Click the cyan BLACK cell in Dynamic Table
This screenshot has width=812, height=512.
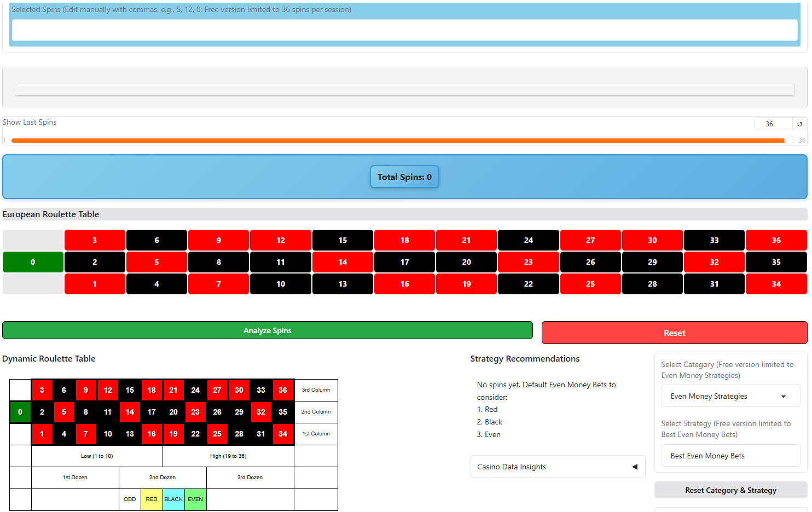173,499
